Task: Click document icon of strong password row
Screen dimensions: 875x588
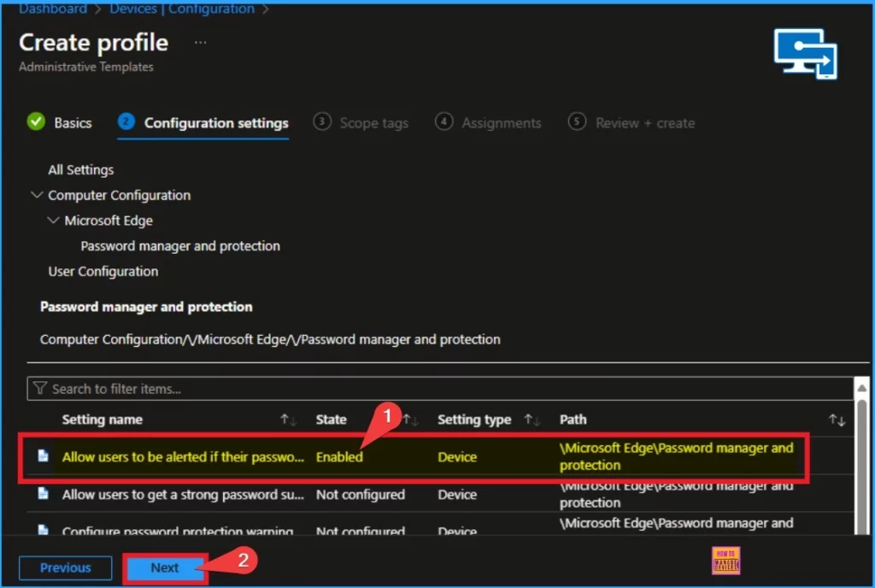Action: click(43, 493)
